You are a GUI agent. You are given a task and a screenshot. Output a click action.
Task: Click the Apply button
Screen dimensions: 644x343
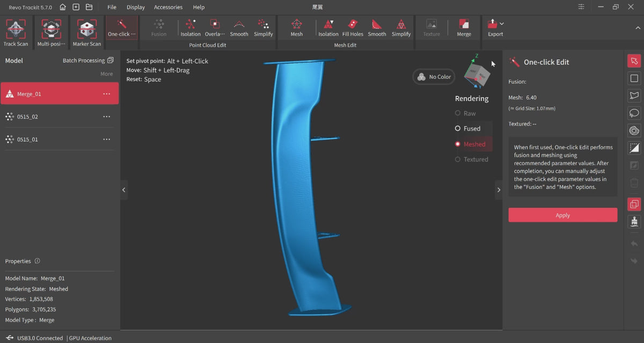coord(562,215)
